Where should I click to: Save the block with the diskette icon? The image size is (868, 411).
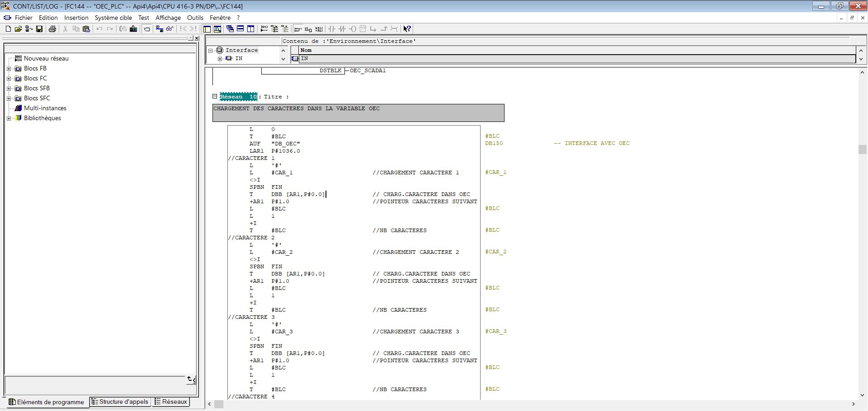point(39,29)
